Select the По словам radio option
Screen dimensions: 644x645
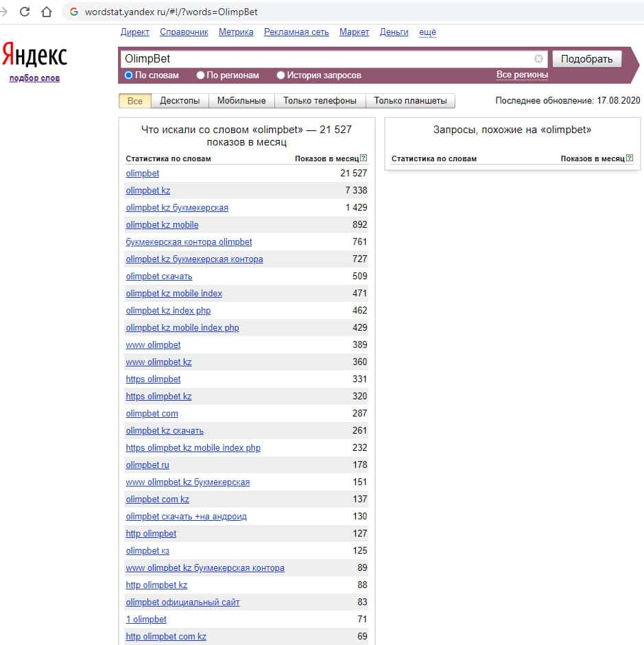click(129, 75)
